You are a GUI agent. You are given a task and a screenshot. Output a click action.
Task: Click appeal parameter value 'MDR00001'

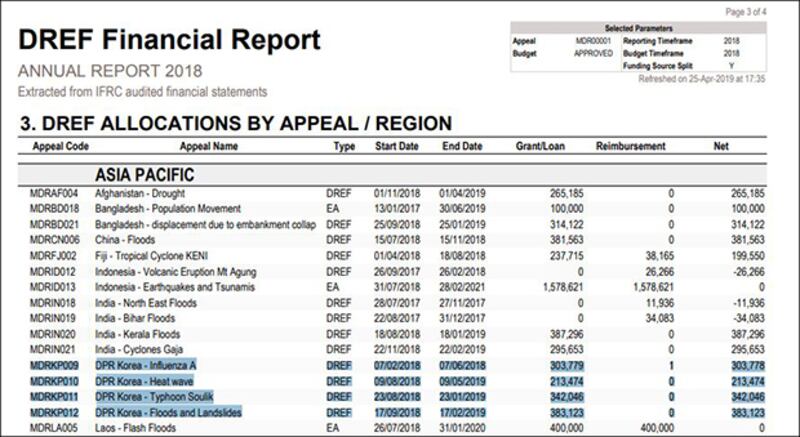(x=593, y=41)
